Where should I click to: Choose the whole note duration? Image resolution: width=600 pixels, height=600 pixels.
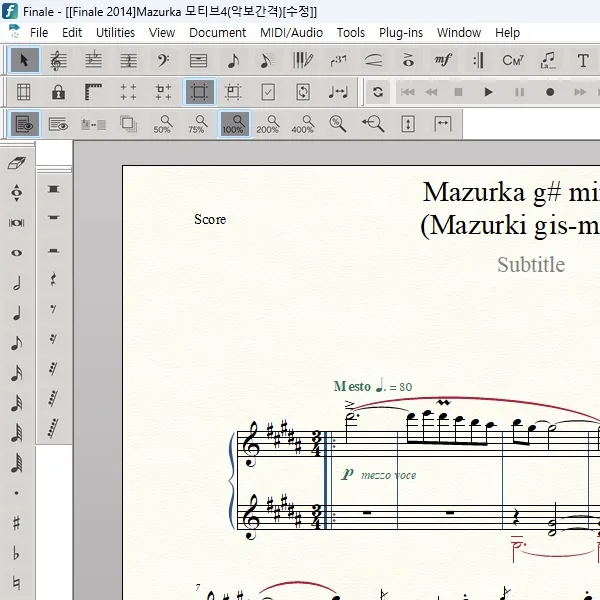16,253
